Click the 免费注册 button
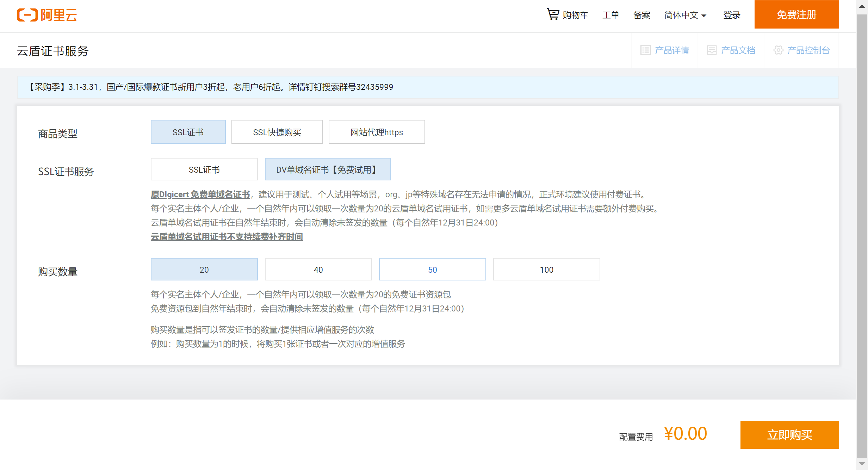868x470 pixels. [796, 14]
